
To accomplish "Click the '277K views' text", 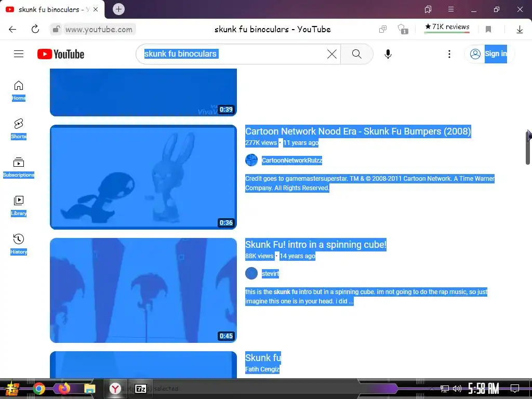I will 261,143.
